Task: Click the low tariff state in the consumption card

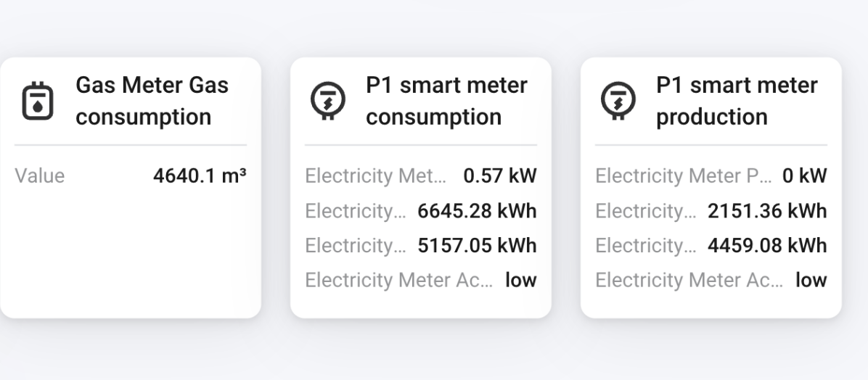Action: tap(521, 280)
